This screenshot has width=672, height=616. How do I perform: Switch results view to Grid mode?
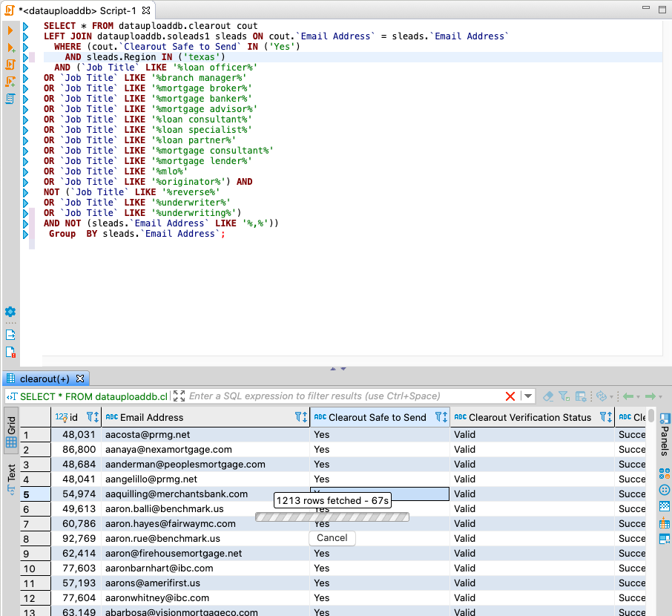pyautogui.click(x=12, y=432)
